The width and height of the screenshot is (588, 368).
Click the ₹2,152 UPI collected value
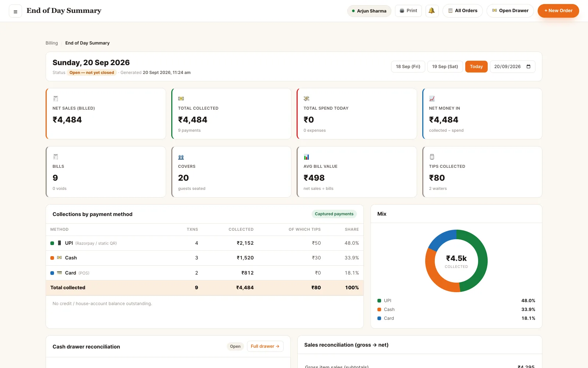[245, 243]
